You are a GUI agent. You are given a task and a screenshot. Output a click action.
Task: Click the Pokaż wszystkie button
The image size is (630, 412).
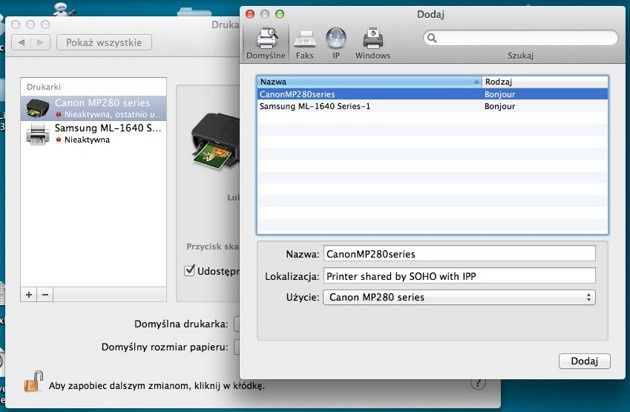[104, 42]
